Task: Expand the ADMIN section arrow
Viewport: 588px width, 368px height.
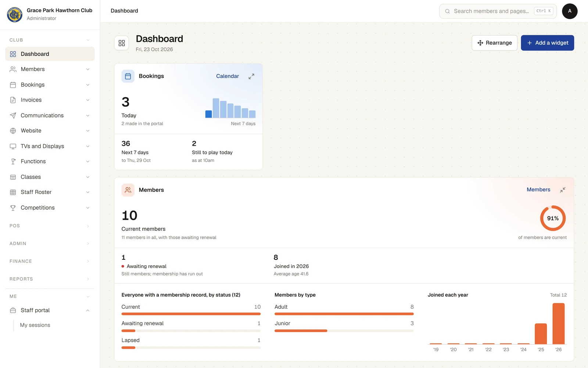Action: 88,244
